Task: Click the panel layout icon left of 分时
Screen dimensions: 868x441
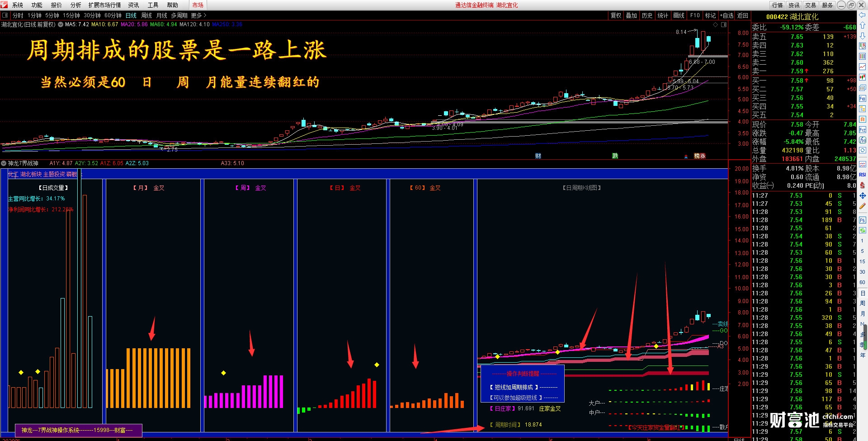Action: pos(5,15)
